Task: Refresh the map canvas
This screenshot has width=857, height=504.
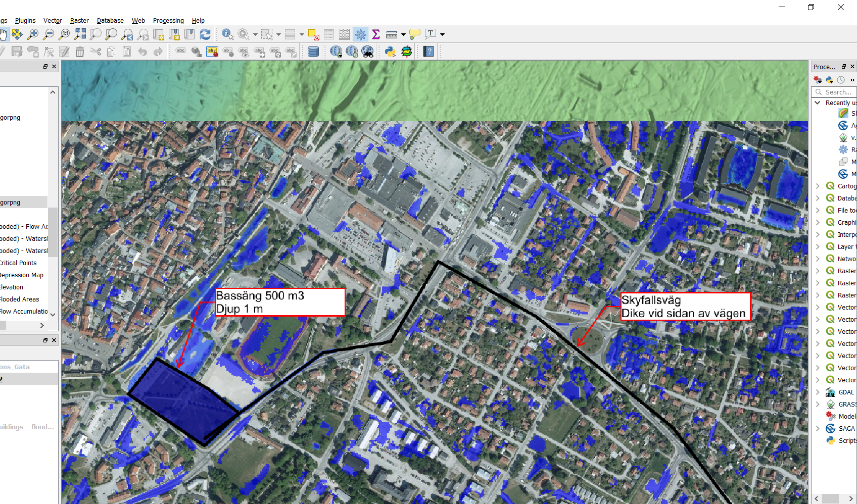Action: (x=205, y=34)
